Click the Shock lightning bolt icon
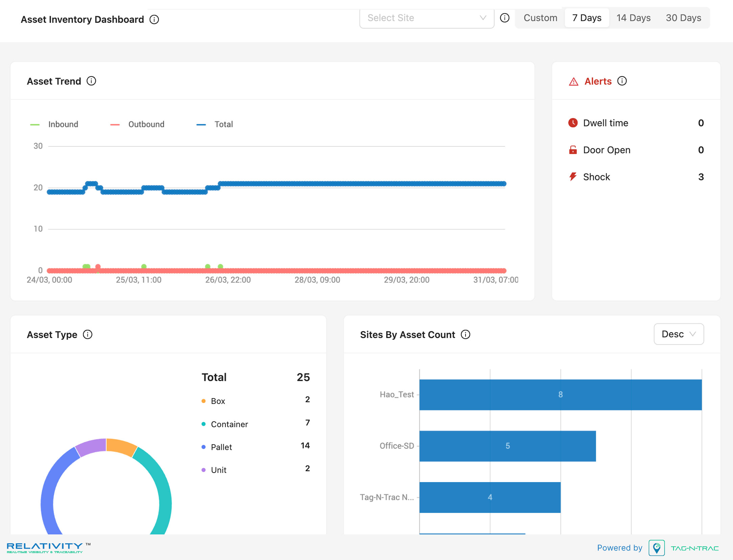The image size is (733, 560). coord(573,177)
